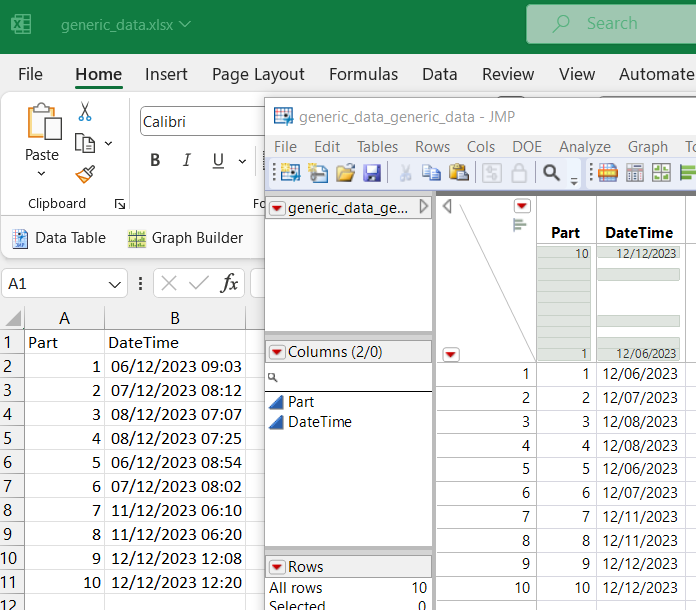This screenshot has height=610, width=696.
Task: Open the Analyze menu in JMP
Action: (584, 146)
